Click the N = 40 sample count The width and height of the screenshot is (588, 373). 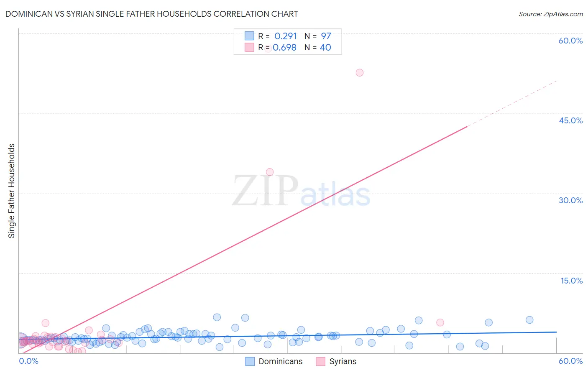pyautogui.click(x=318, y=47)
